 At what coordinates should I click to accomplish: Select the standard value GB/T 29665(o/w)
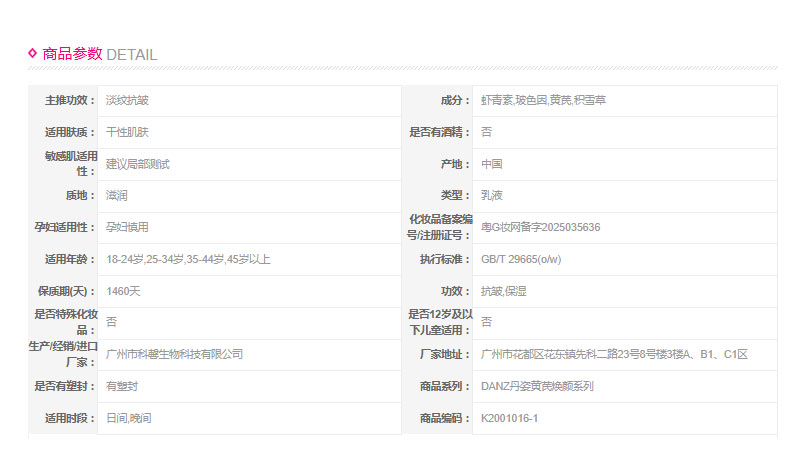(522, 259)
